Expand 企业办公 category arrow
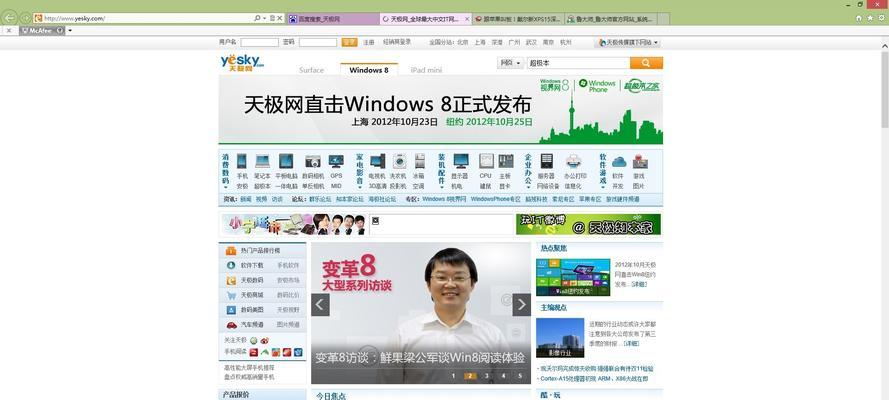Viewport: 889px width, 400px height. (528, 187)
